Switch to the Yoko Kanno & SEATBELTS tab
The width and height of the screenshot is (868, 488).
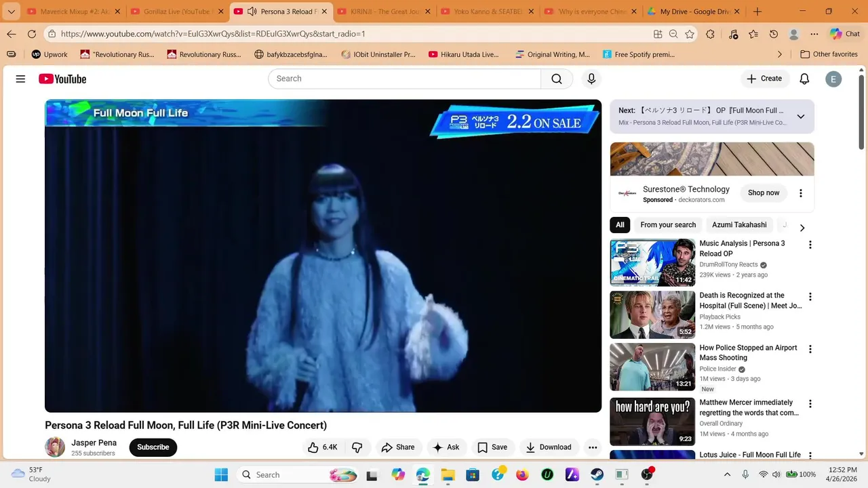486,12
